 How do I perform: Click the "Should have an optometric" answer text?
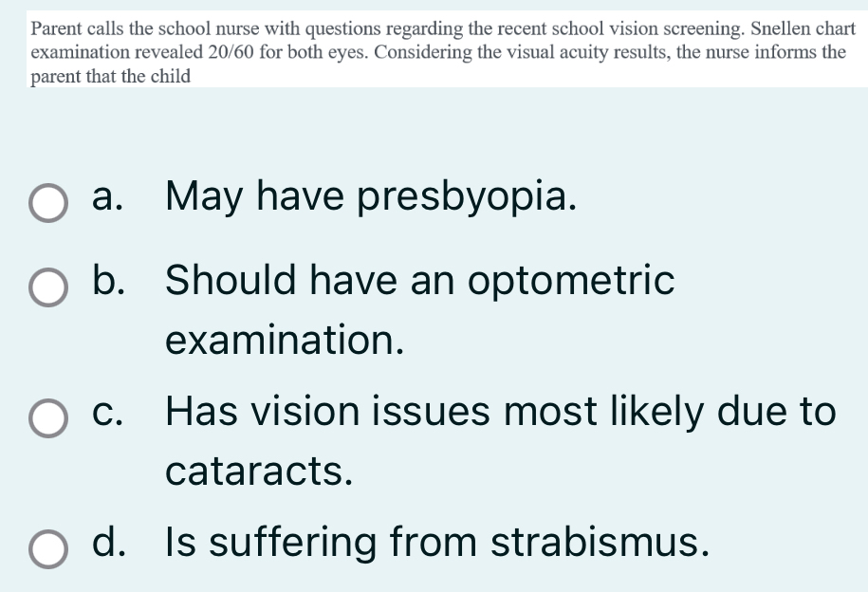(420, 281)
